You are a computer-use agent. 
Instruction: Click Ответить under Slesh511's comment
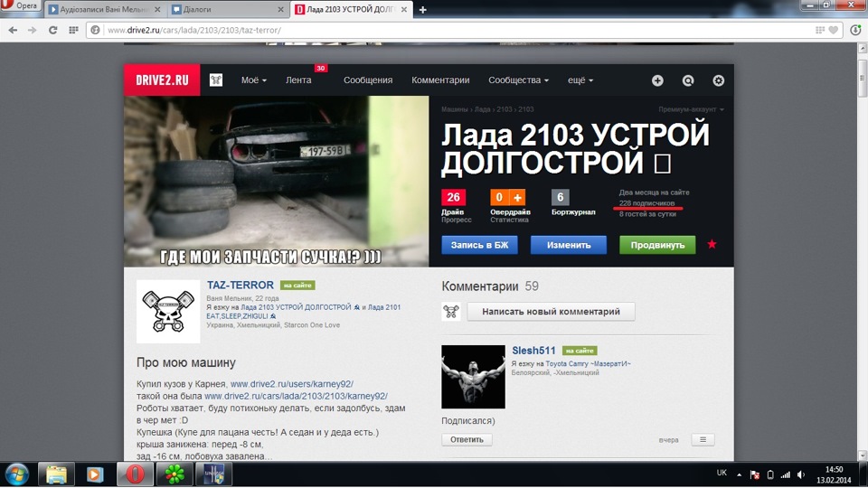tap(467, 439)
